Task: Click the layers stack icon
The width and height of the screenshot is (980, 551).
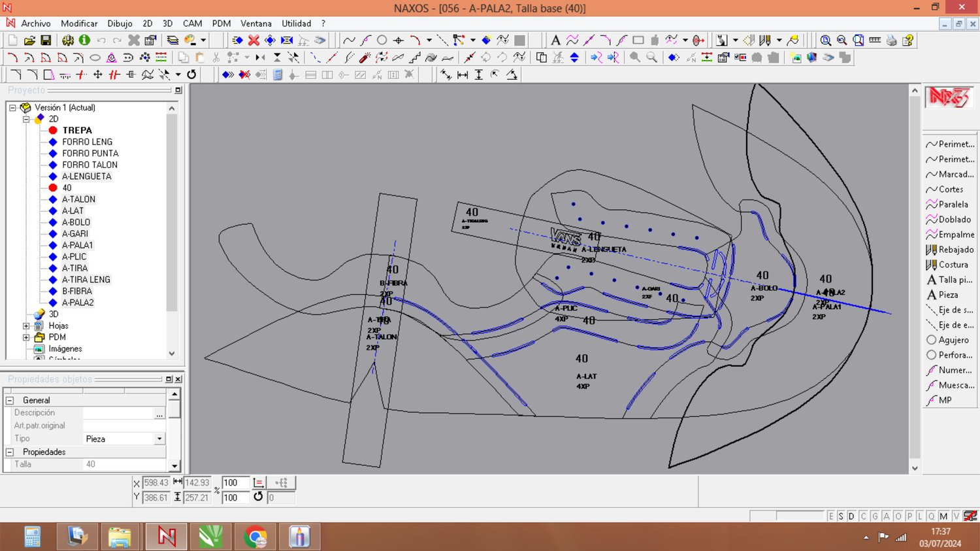Action: point(172,41)
